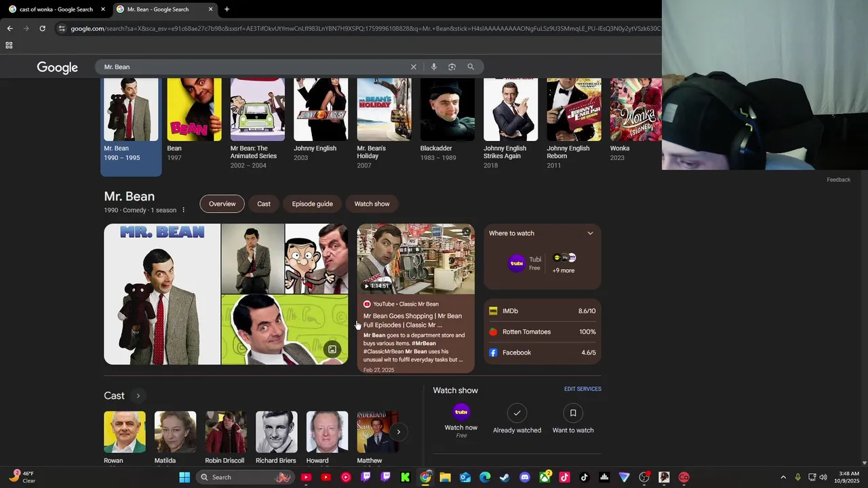The width and height of the screenshot is (868, 488).
Task: Click the magnifying glass search icon
Action: coord(471,67)
